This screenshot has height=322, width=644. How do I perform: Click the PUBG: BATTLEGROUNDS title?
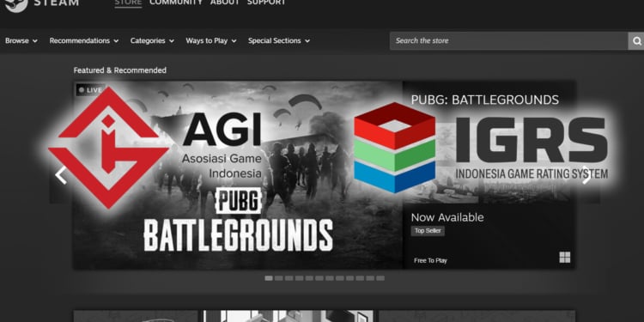coord(484,100)
